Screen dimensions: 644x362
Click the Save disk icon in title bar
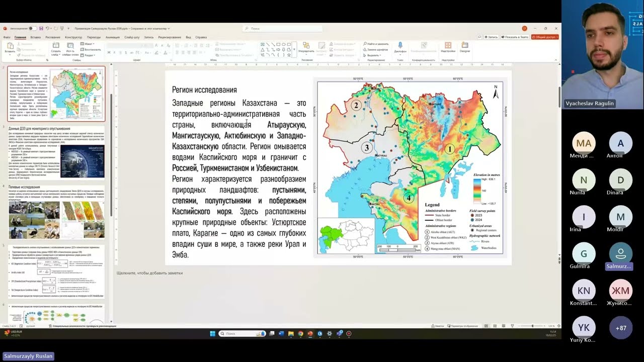[41, 29]
